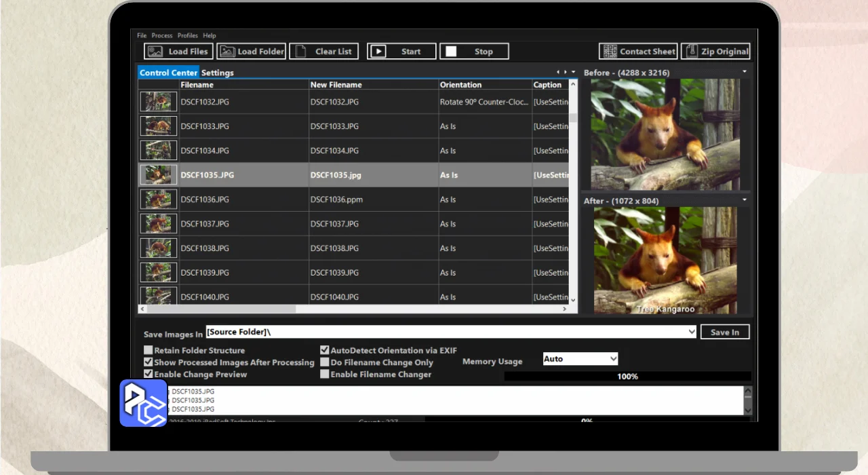This screenshot has height=475, width=868.
Task: Enable the Retain Folder Structure checkbox
Action: [x=149, y=351]
